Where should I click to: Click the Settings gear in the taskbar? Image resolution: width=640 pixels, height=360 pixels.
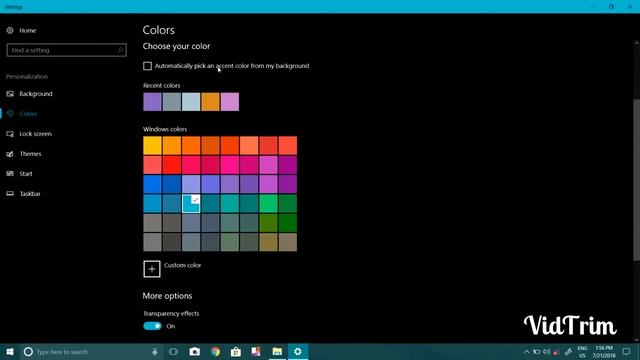coord(298,351)
